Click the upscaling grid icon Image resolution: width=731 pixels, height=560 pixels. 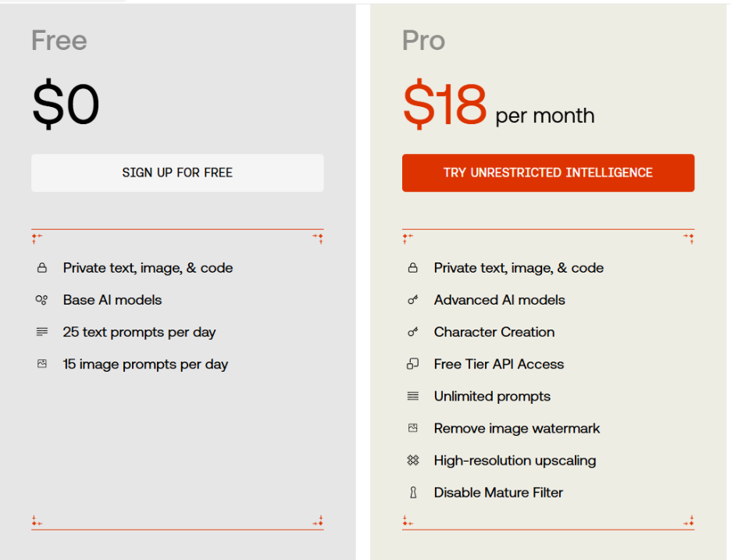(x=412, y=460)
